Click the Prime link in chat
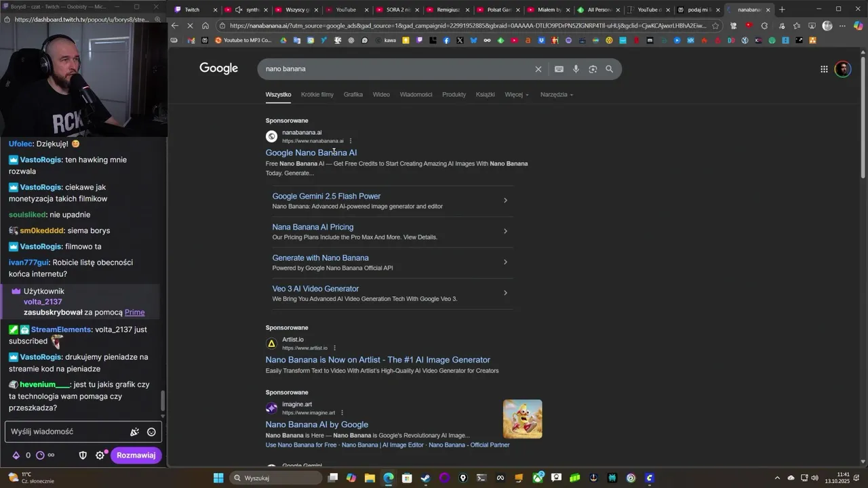 (135, 312)
